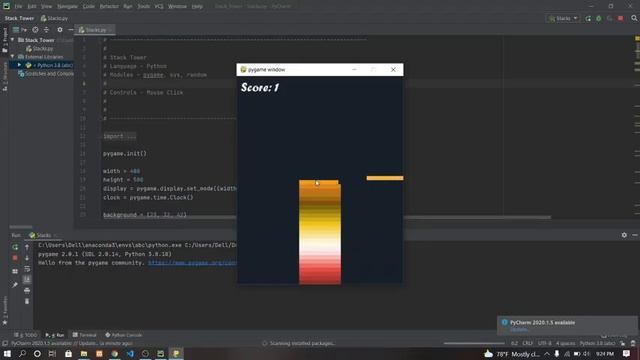
Task: Open the Structure tool window side tab
Action: point(4,78)
